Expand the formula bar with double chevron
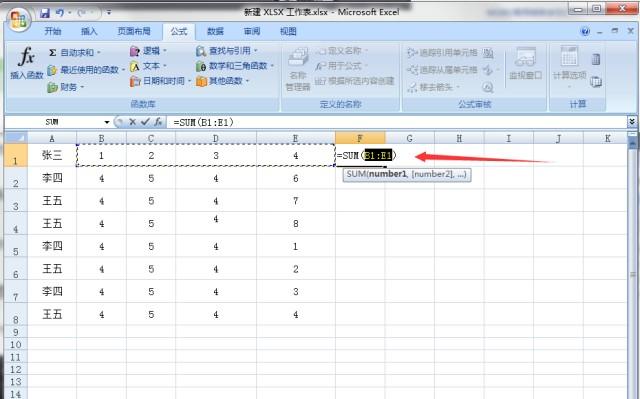 [x=632, y=122]
